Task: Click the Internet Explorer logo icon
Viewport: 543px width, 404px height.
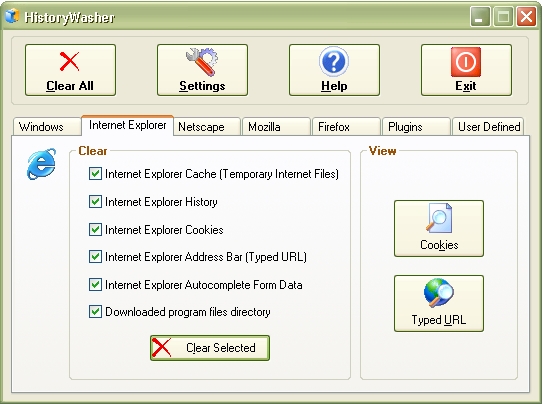Action: pos(41,164)
